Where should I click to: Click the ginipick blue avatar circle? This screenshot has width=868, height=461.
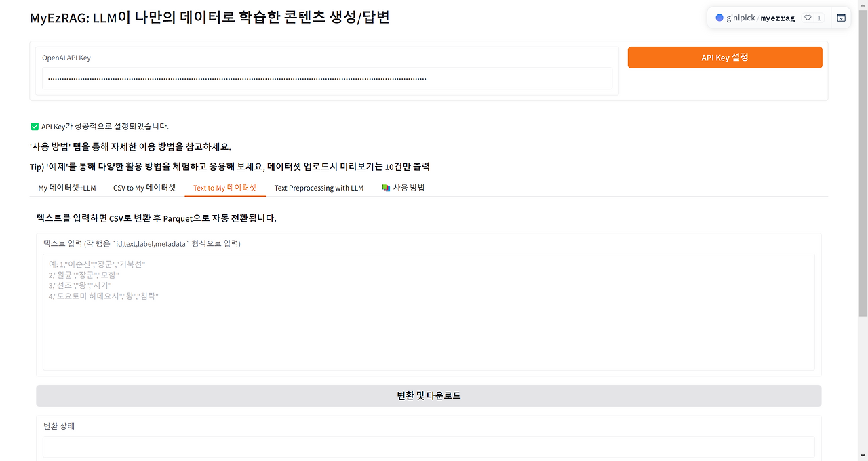coord(719,18)
